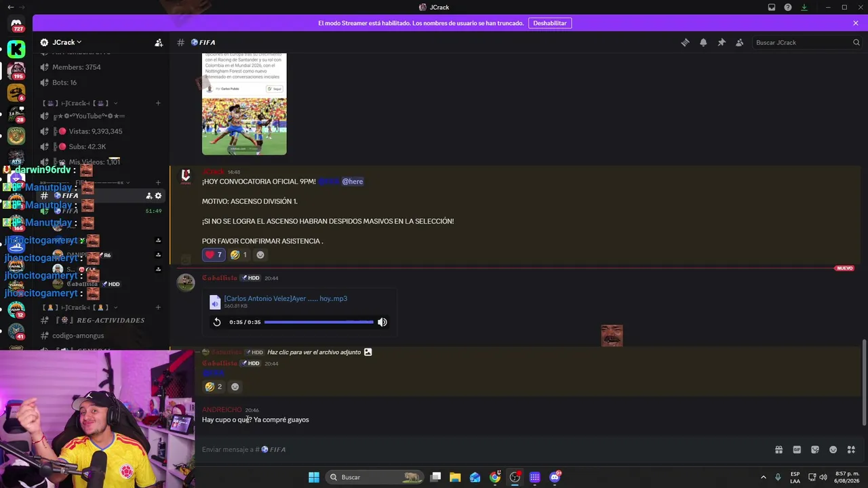
Task: Seek on the audio progress bar
Action: (319, 322)
